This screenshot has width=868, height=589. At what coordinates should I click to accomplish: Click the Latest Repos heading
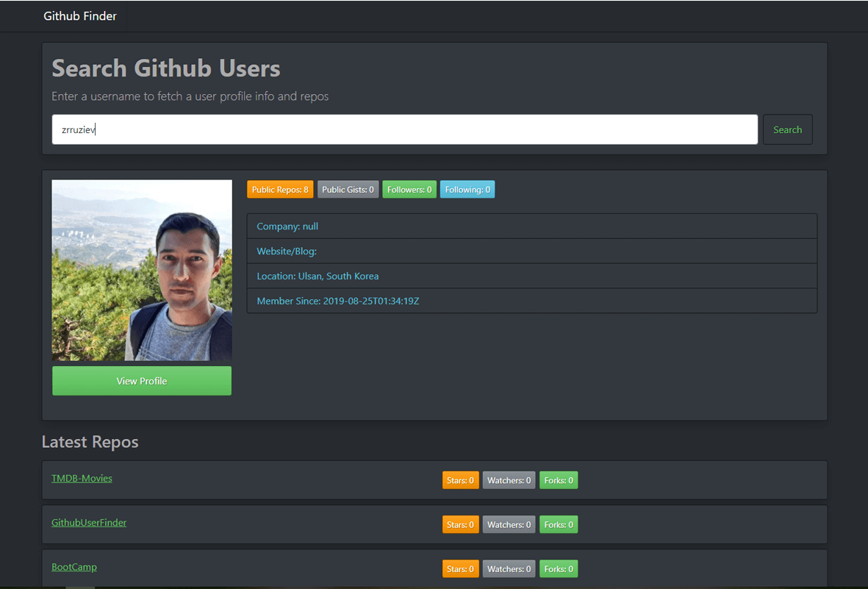coord(90,442)
